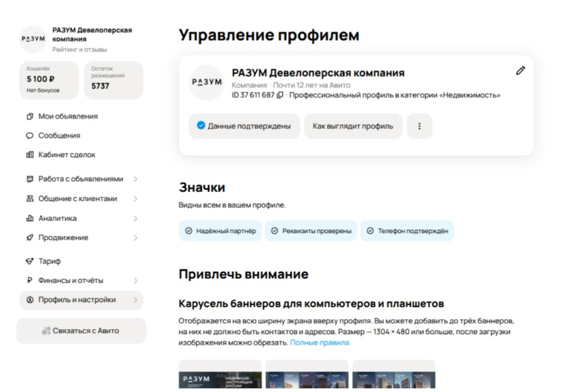Image resolution: width=565 pixels, height=392 pixels.
Task: Click the Данные подтверждены button
Action: tap(244, 126)
